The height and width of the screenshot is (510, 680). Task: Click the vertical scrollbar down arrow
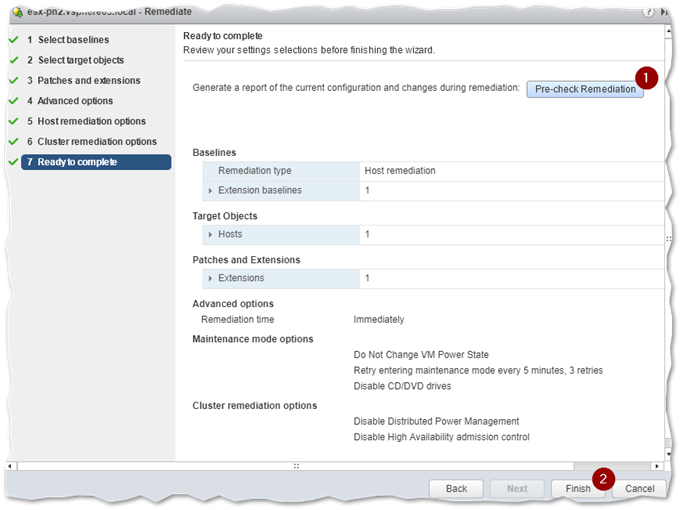(x=668, y=454)
